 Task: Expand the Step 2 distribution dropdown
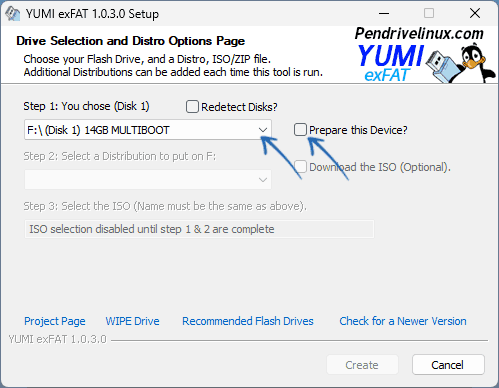148,180
